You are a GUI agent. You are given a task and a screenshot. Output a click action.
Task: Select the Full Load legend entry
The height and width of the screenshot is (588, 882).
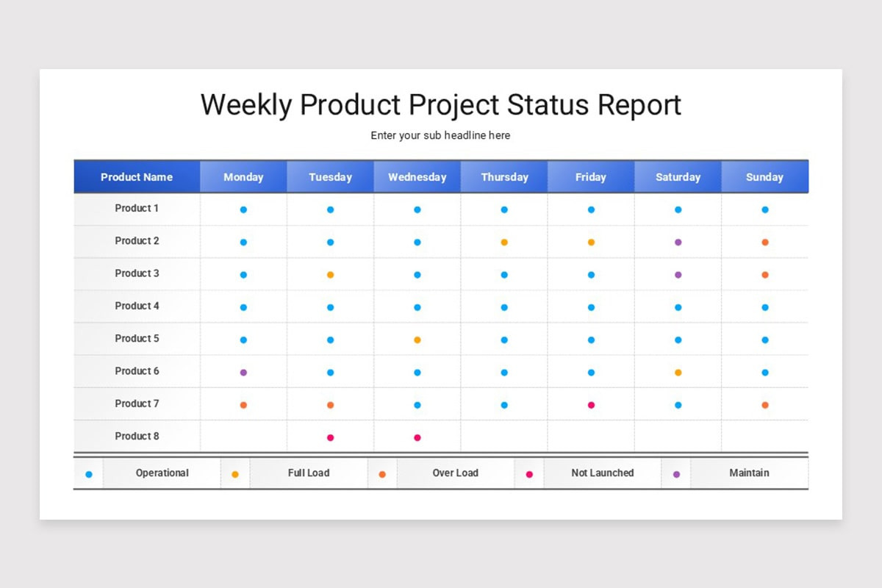coord(308,473)
